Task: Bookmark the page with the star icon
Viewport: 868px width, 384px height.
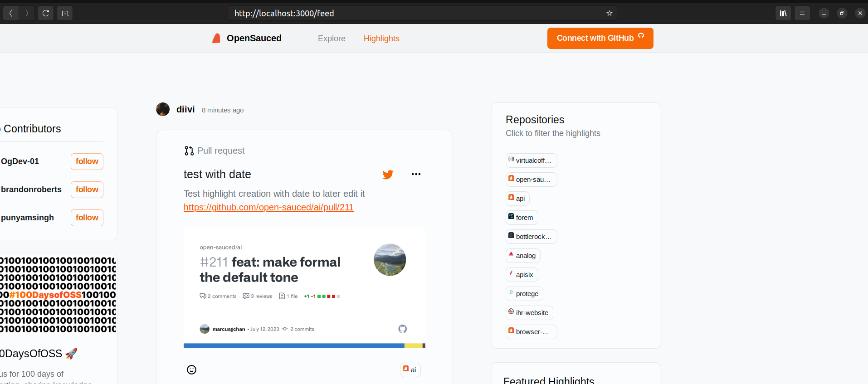Action: click(610, 13)
